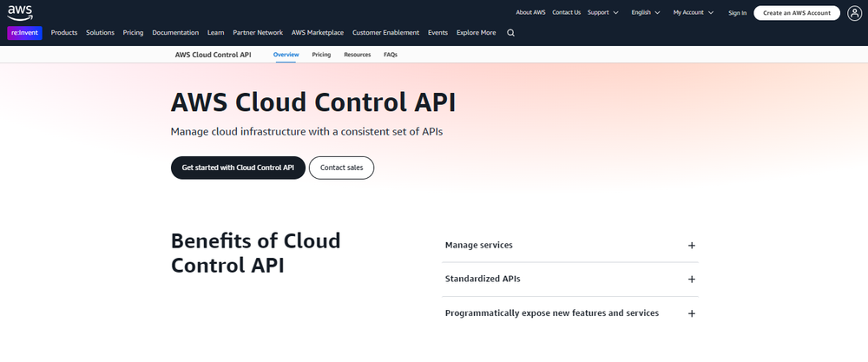Open the My Account dropdown
The height and width of the screenshot is (362, 868).
coord(693,12)
